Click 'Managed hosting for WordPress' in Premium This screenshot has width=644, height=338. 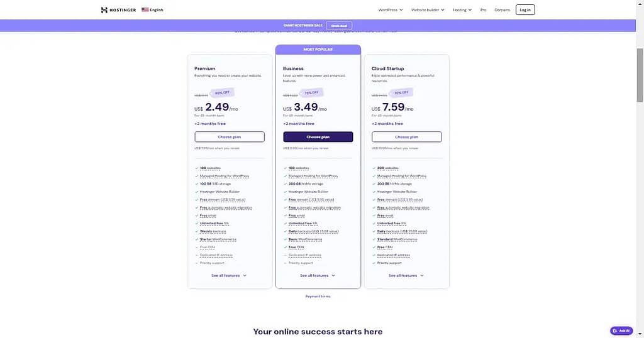pos(225,176)
